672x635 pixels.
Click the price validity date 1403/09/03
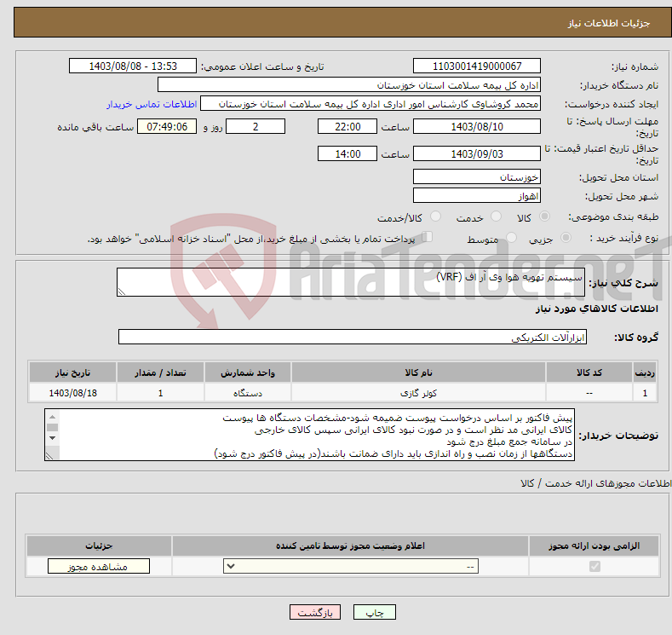coord(477,153)
